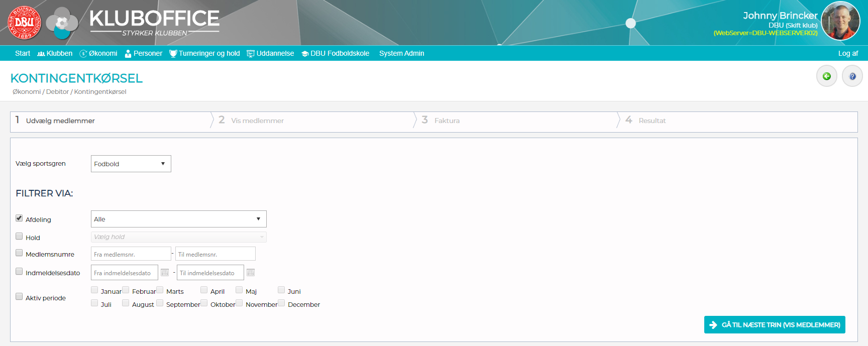Open calendar for Fra indmeldelsesdato

tap(165, 273)
